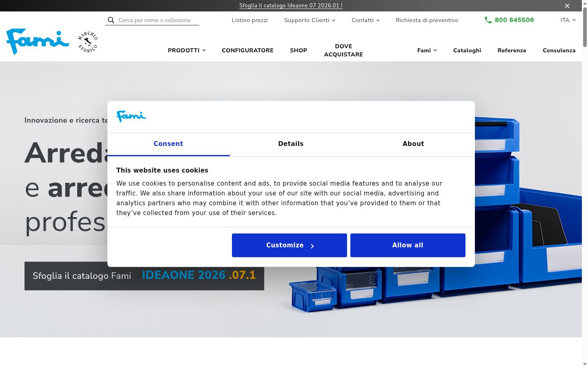Viewport: 588px width, 368px height.
Task: Call the 800 645506 number link
Action: click(x=514, y=20)
